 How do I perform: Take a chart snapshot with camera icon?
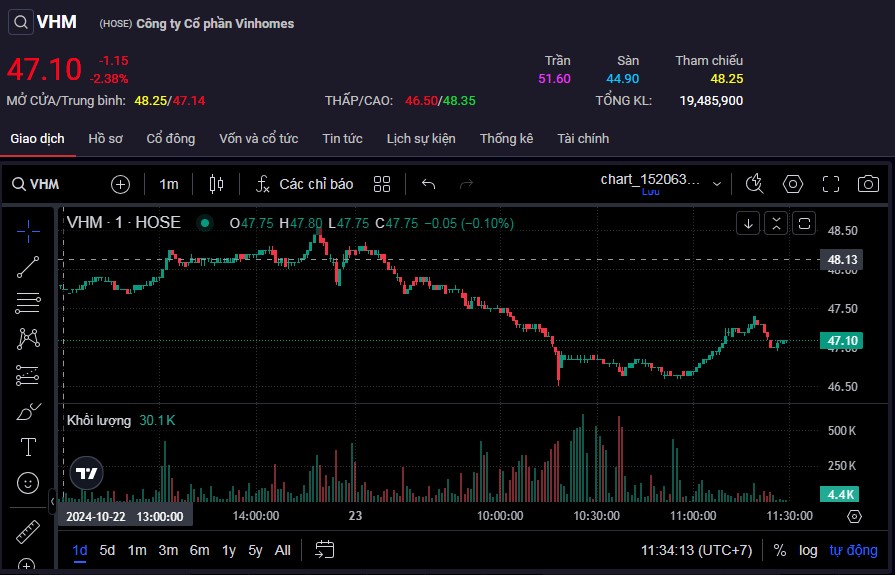tap(868, 184)
